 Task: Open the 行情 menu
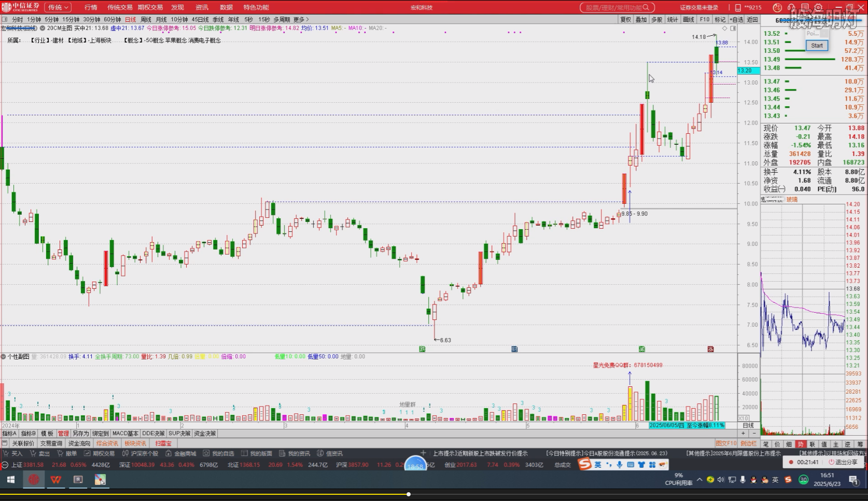(x=91, y=7)
